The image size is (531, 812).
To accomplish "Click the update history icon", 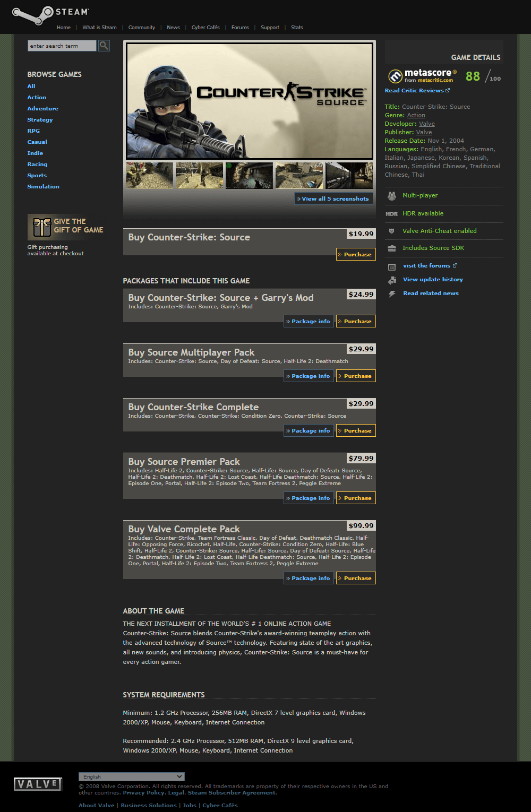I will coord(392,280).
